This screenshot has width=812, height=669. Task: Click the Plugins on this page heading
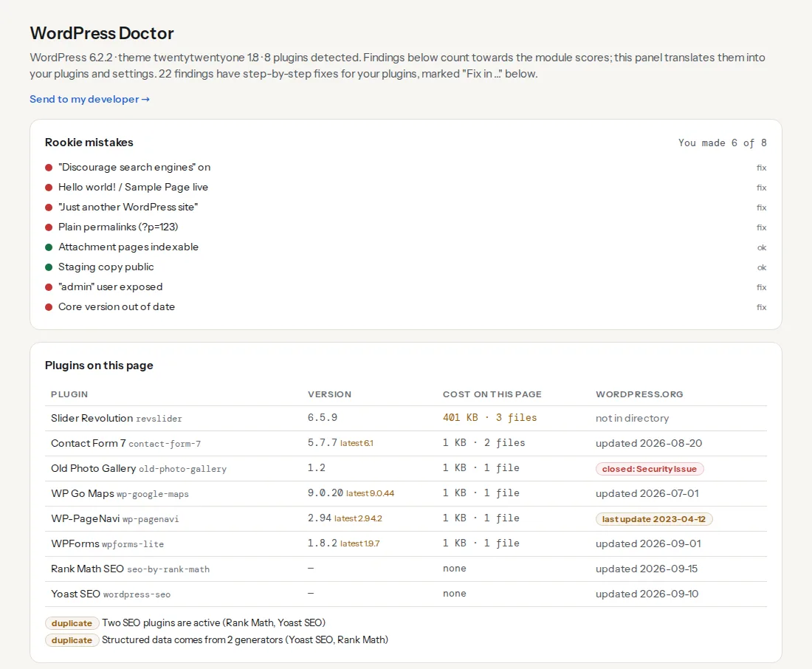[x=99, y=366]
